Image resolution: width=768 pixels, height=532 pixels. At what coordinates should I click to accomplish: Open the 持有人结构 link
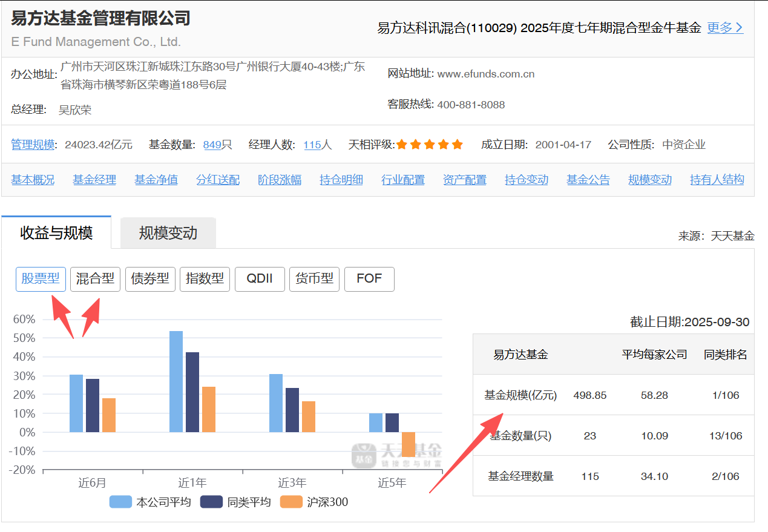click(717, 180)
